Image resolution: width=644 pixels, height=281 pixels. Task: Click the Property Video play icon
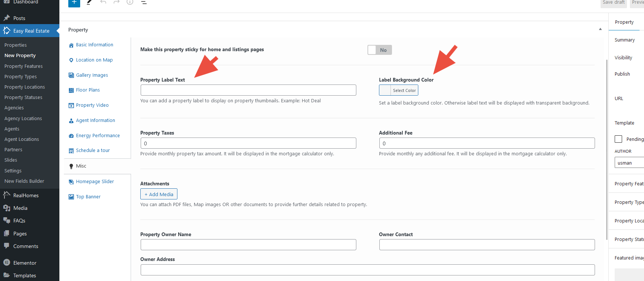71,105
